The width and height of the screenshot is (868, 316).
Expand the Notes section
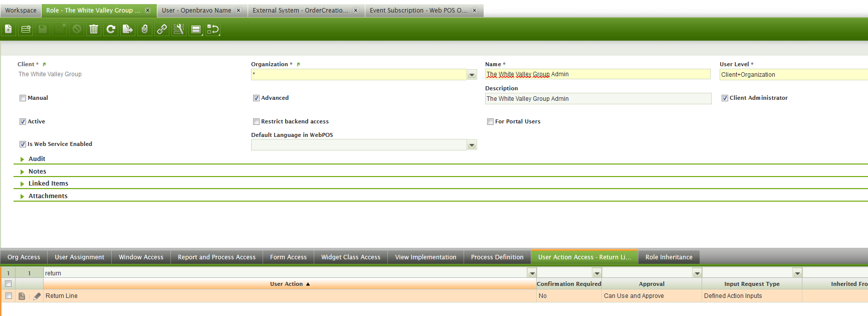[x=22, y=172]
